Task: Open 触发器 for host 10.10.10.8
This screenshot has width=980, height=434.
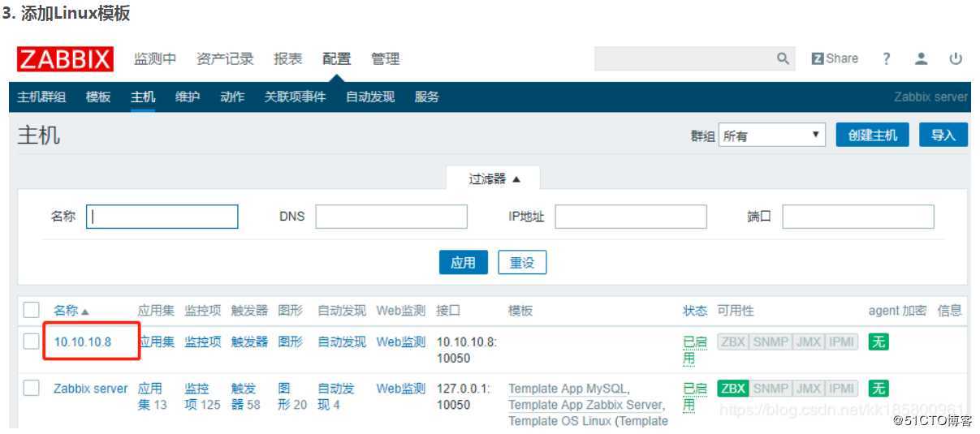Action: pos(249,342)
